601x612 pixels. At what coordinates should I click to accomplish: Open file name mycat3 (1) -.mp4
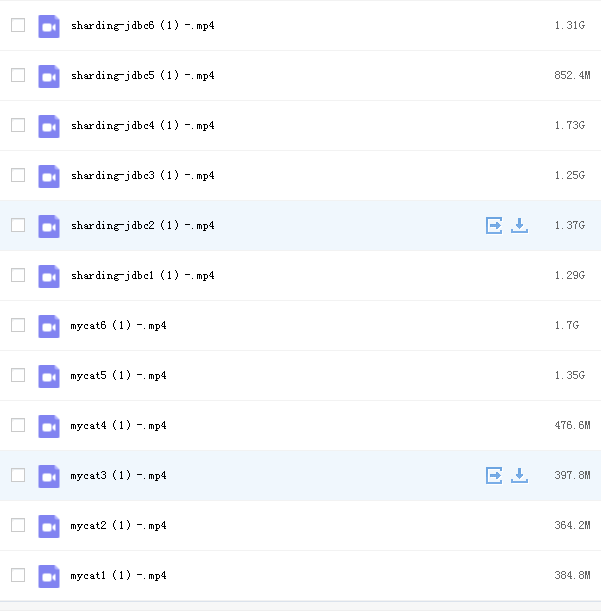point(118,475)
